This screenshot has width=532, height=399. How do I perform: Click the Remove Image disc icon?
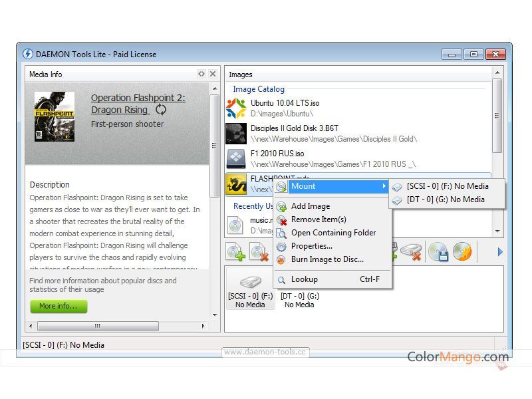point(257,252)
